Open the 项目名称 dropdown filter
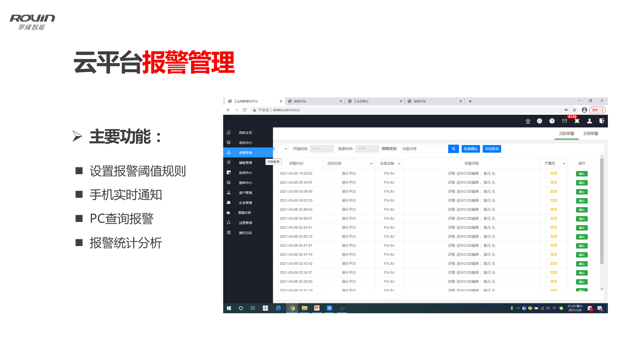 pyautogui.click(x=349, y=163)
